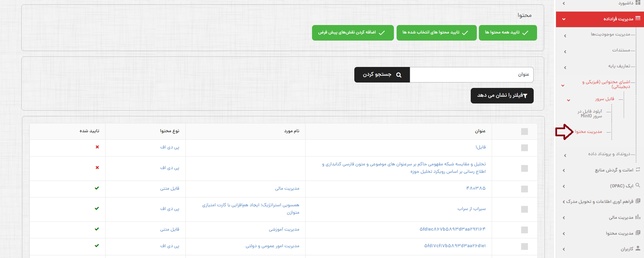Open the ۴۸۰۳۸۵ title link

[x=476, y=188]
